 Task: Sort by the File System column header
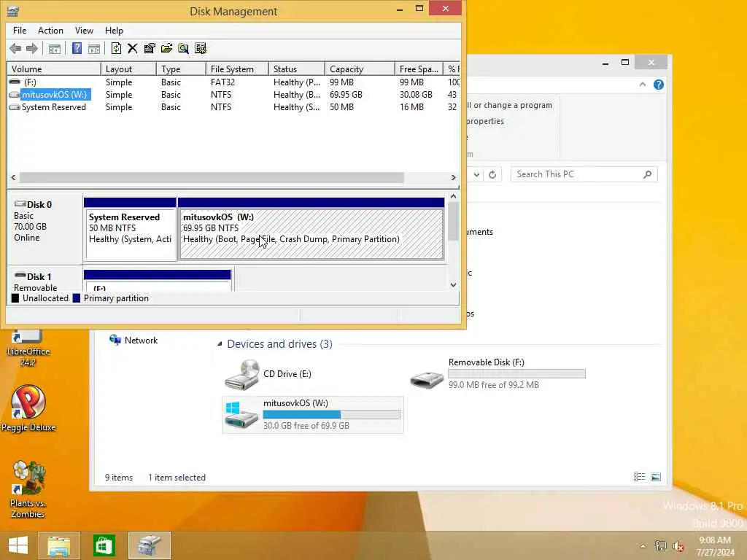click(237, 69)
